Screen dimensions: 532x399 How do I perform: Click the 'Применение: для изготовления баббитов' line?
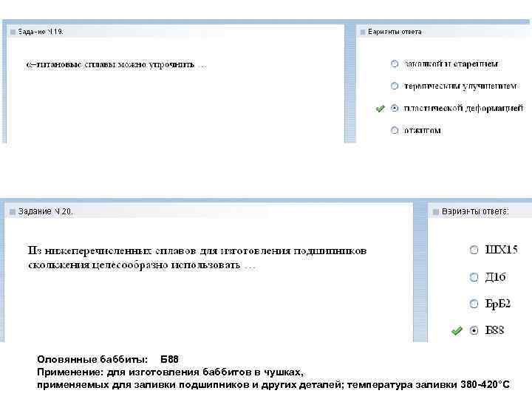170,372
